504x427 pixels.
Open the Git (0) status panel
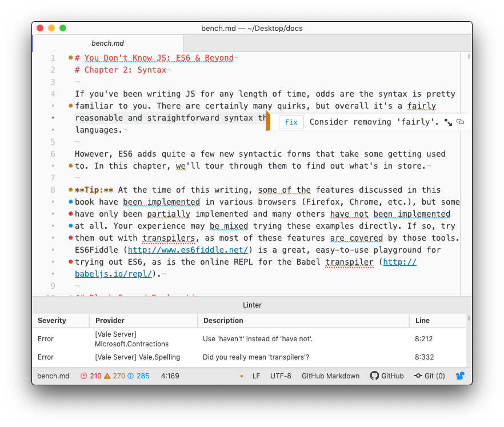click(430, 376)
